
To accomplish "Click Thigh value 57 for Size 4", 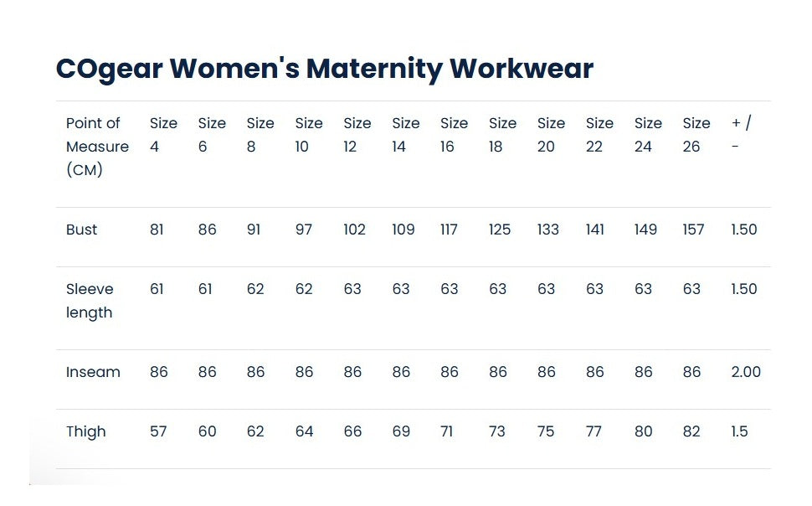I will pyautogui.click(x=158, y=431).
